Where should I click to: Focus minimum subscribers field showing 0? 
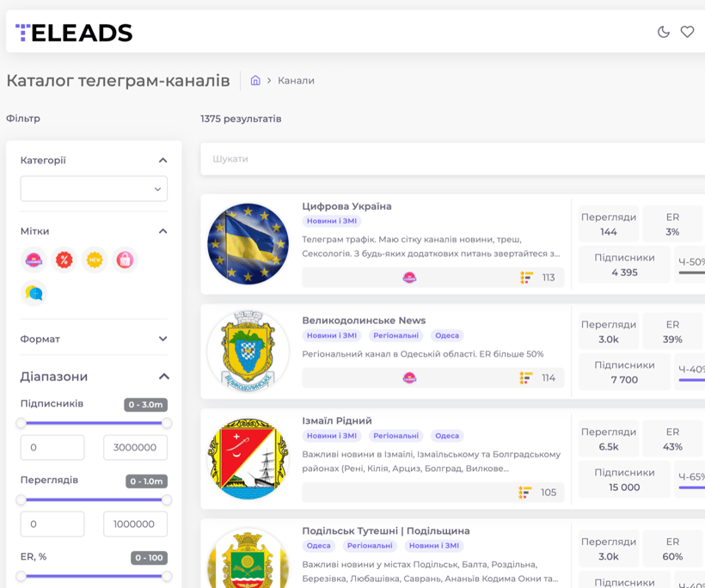52,447
